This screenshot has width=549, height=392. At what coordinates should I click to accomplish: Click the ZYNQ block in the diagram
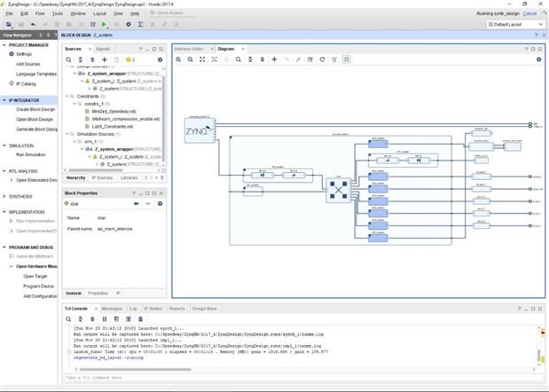[x=199, y=132]
